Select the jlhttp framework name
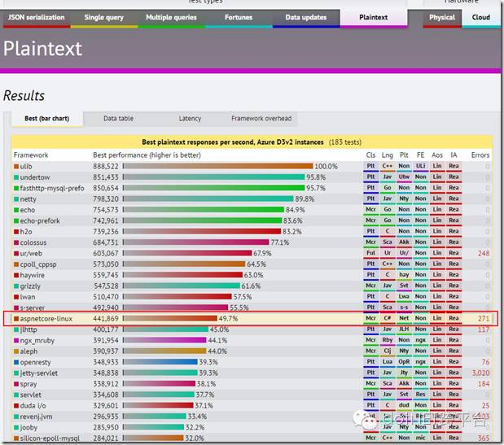This screenshot has width=504, height=445. (28, 329)
